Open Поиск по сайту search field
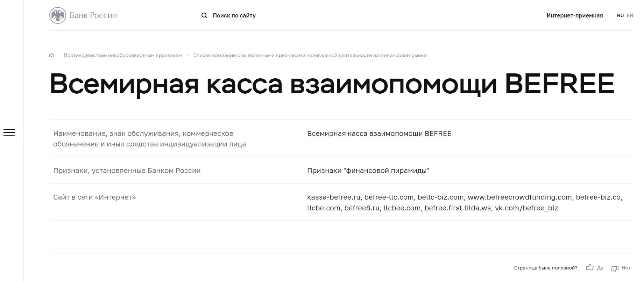Viewport: 644px width, 281px height. click(x=234, y=15)
